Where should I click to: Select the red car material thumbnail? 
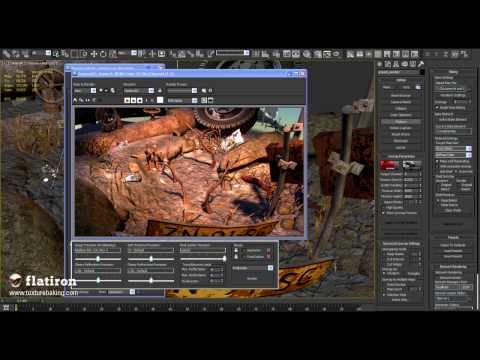tap(389, 165)
